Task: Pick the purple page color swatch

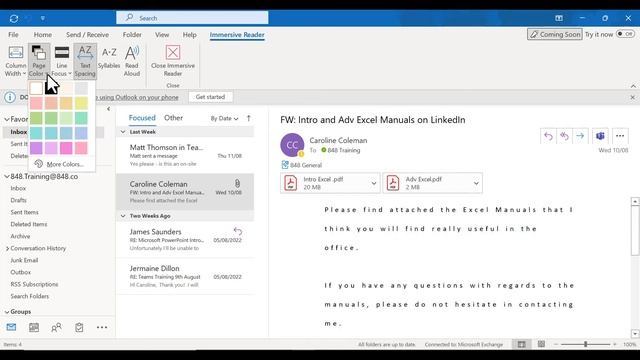Action: coord(36,148)
